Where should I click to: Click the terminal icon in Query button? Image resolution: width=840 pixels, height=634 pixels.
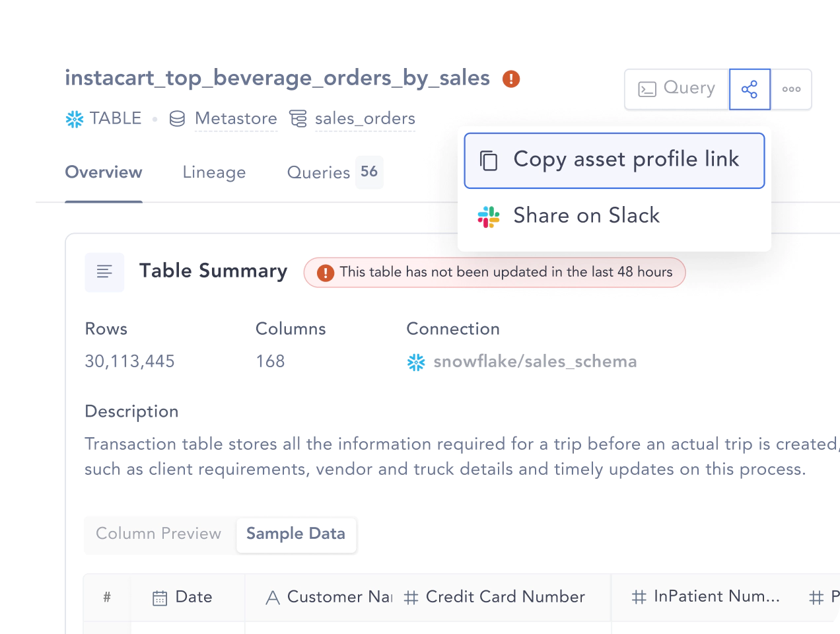click(x=647, y=89)
